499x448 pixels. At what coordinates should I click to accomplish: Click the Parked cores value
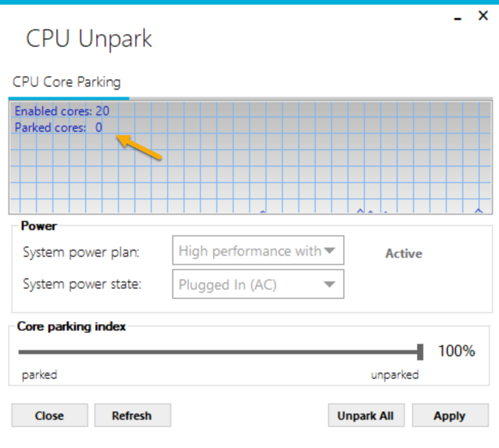(x=99, y=127)
